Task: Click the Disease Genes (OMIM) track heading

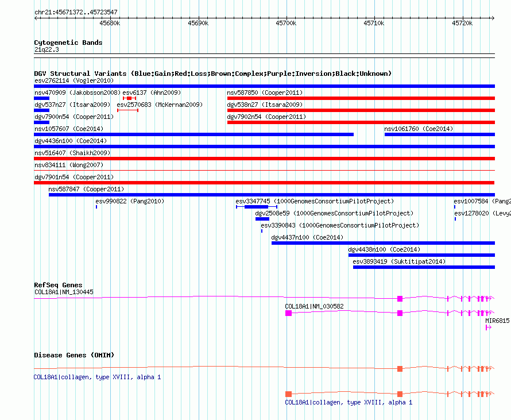Action: [74, 355]
